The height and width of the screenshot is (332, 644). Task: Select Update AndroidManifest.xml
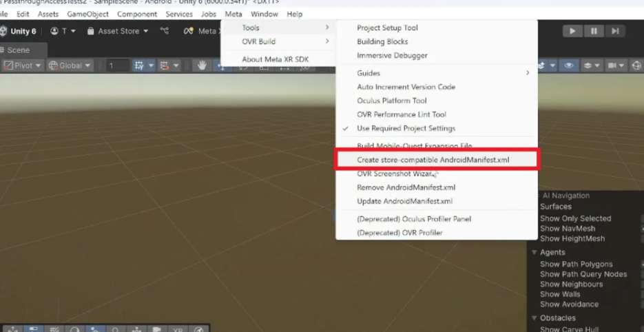tap(437, 201)
